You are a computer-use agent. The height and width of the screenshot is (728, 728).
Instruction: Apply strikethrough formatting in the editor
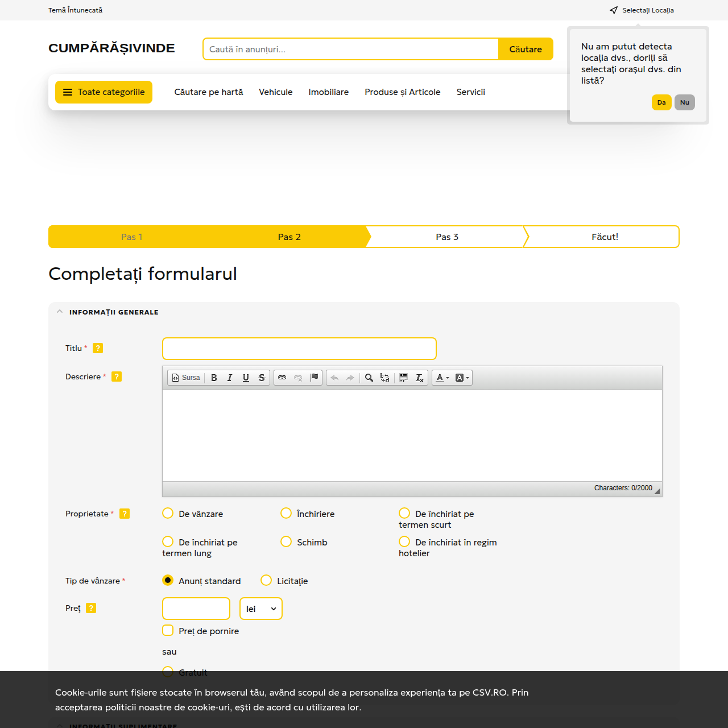[262, 378]
